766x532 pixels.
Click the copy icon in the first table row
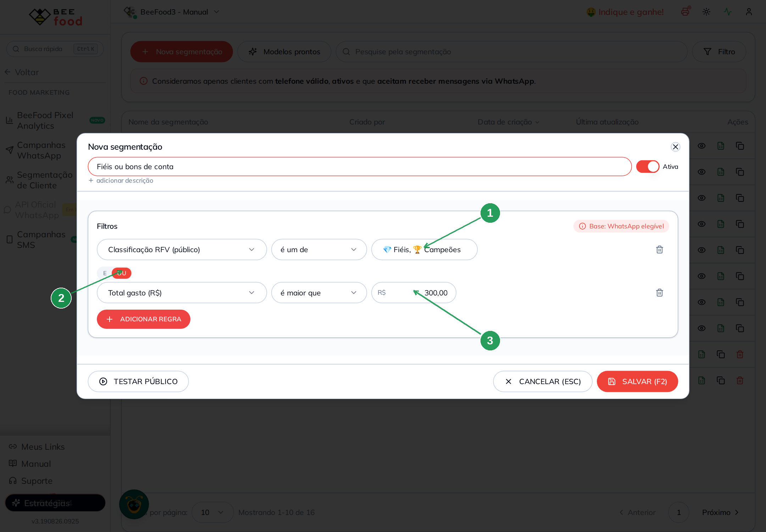(x=740, y=146)
